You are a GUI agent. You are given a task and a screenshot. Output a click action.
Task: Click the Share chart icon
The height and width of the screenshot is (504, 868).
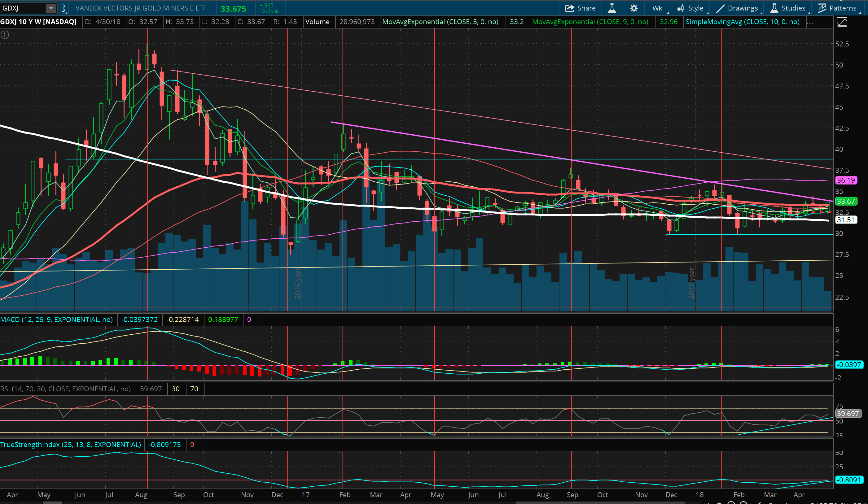click(x=570, y=8)
